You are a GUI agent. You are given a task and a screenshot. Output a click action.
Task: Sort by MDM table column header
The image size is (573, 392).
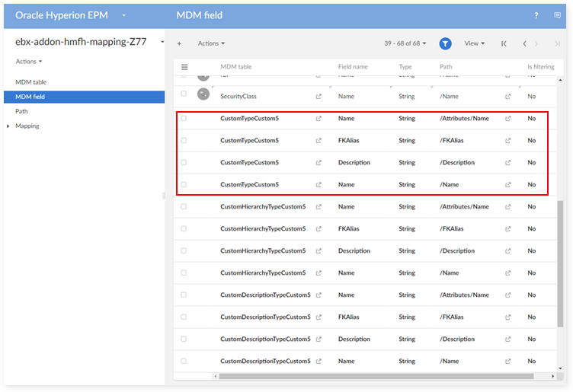pos(235,67)
